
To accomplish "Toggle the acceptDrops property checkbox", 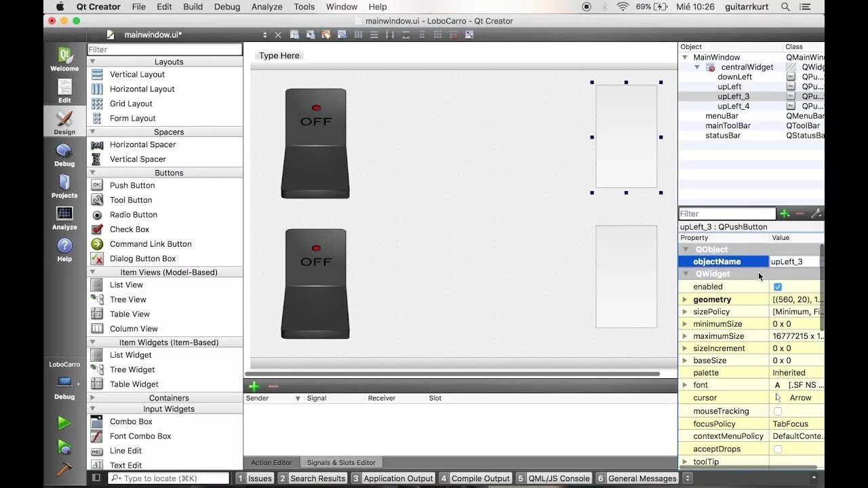I will (x=778, y=449).
